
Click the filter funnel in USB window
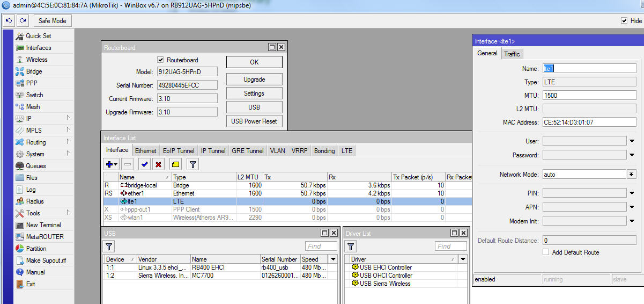109,247
